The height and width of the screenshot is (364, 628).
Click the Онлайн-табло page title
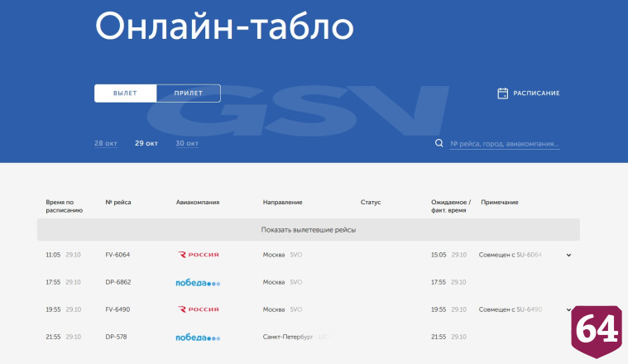(224, 26)
